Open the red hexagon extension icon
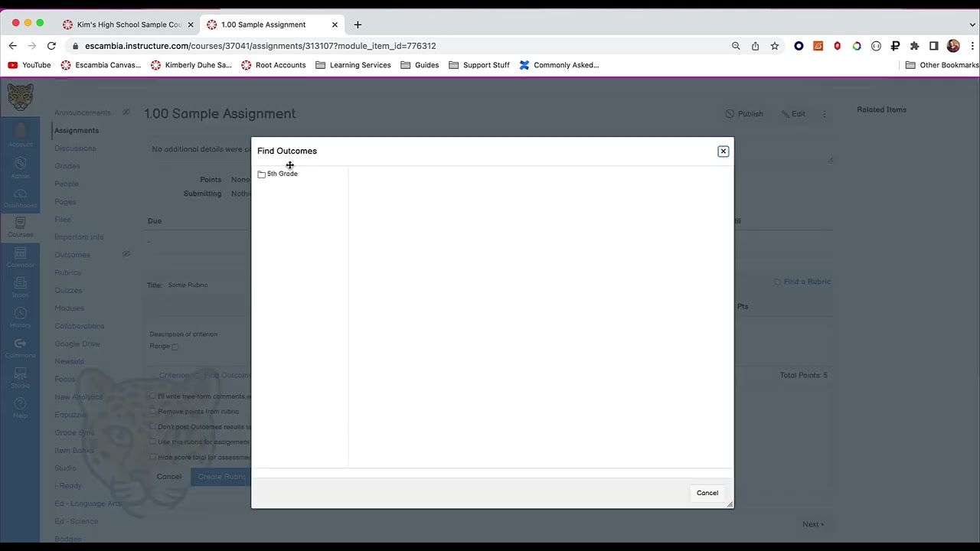The width and height of the screenshot is (980, 551). [x=837, y=46]
